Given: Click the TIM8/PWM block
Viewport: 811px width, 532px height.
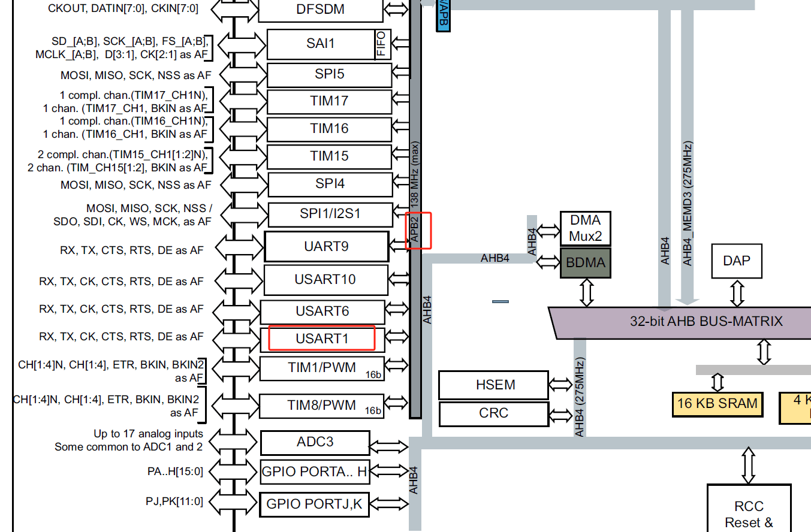Looking at the screenshot, I should click(x=322, y=406).
